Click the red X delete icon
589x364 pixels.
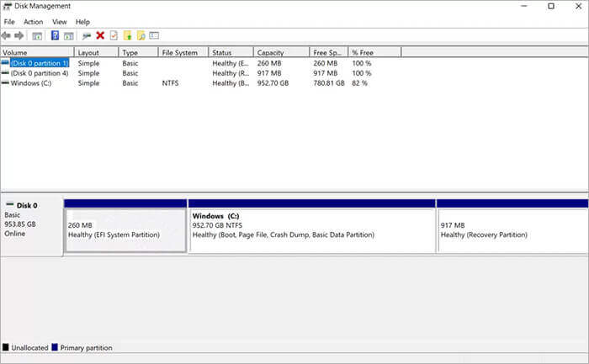(x=100, y=35)
